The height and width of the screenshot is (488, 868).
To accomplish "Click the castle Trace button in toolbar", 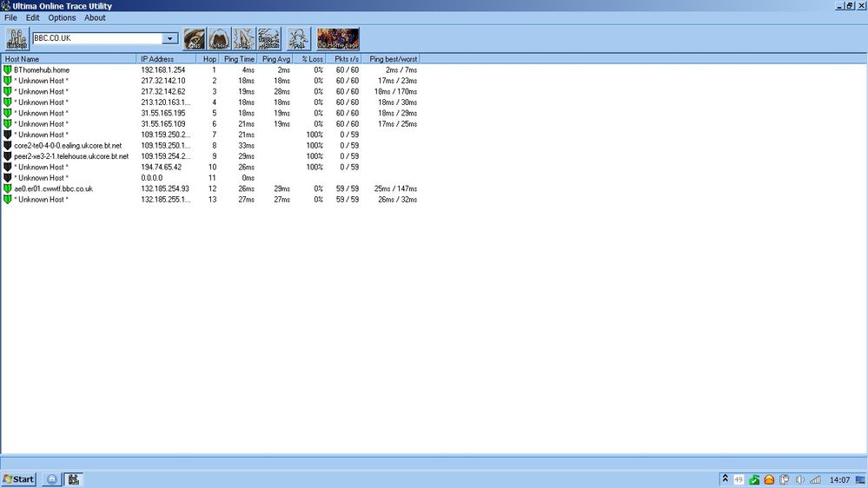I will pyautogui.click(x=17, y=39).
